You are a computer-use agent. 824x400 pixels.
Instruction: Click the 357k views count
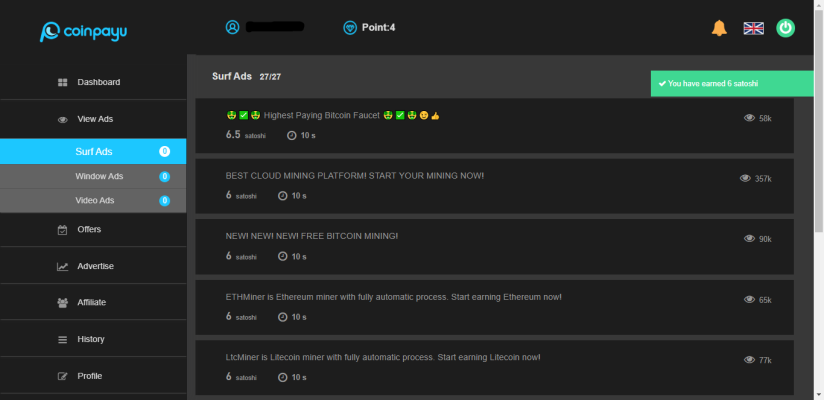click(763, 179)
